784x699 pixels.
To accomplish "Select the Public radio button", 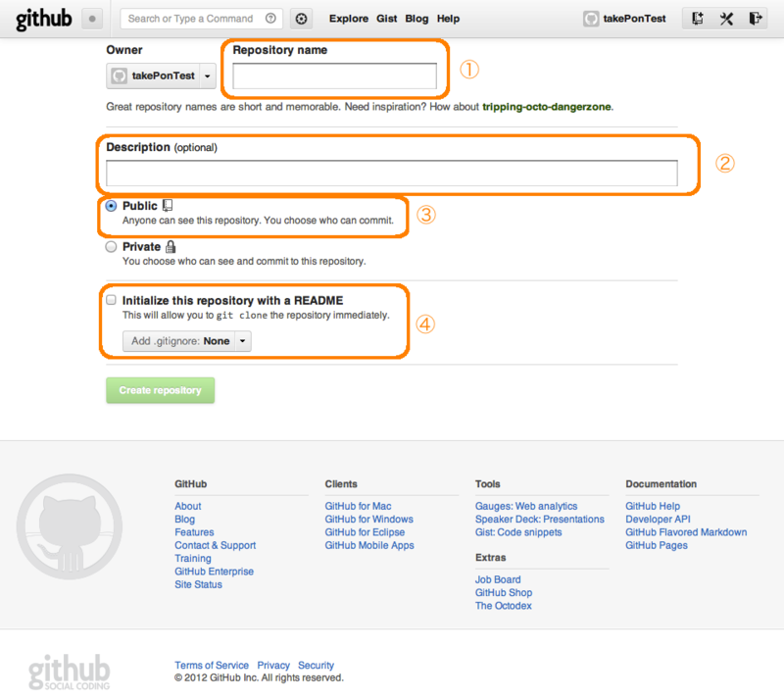I will pyautogui.click(x=111, y=206).
